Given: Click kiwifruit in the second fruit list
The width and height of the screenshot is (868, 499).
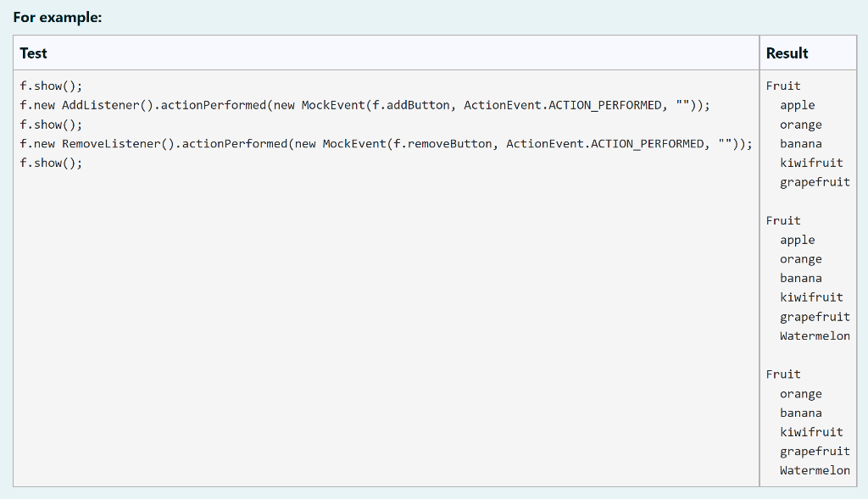Looking at the screenshot, I should (811, 297).
